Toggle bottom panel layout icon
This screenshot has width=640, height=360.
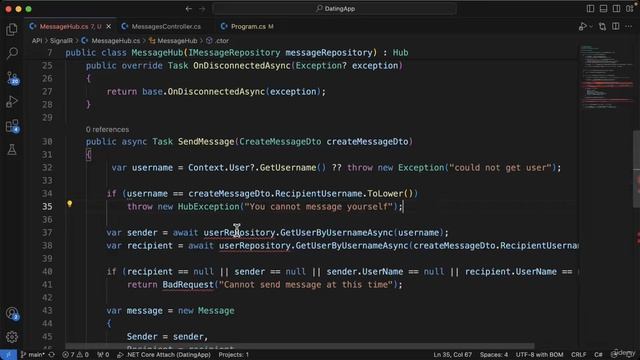[603, 9]
